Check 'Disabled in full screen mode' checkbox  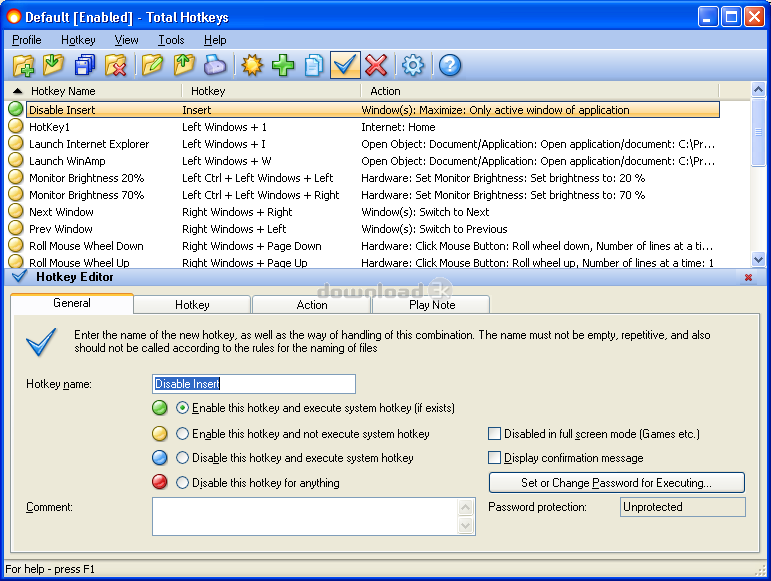pos(495,434)
